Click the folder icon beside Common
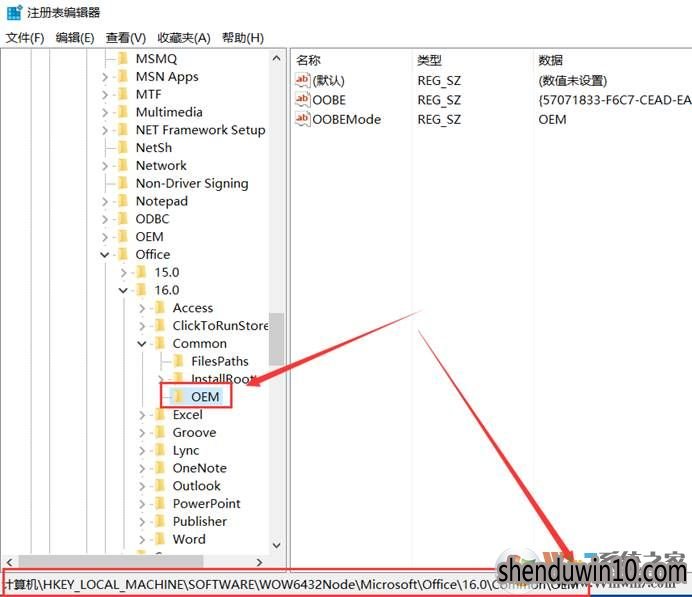This screenshot has height=597, width=692. coord(160,343)
